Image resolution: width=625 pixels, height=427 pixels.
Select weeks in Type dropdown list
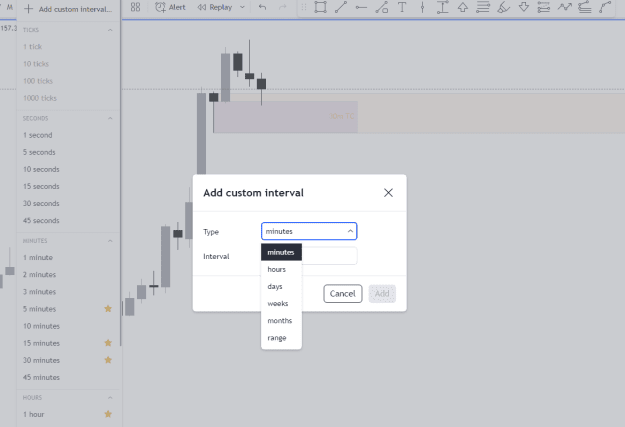click(x=281, y=304)
